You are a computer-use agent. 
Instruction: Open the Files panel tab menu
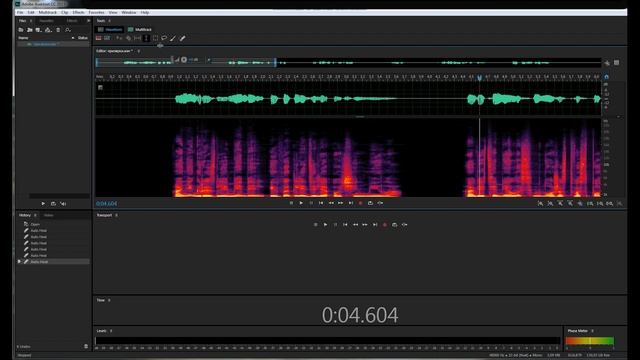coord(31,20)
